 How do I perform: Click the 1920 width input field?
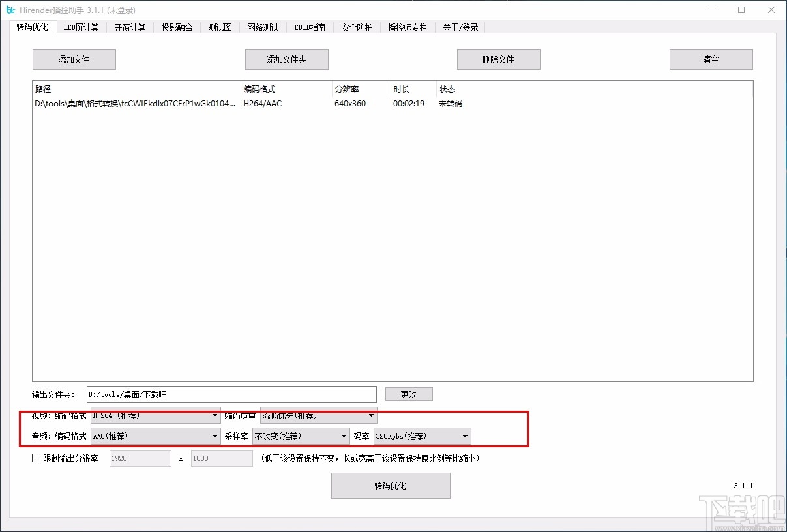[140, 458]
